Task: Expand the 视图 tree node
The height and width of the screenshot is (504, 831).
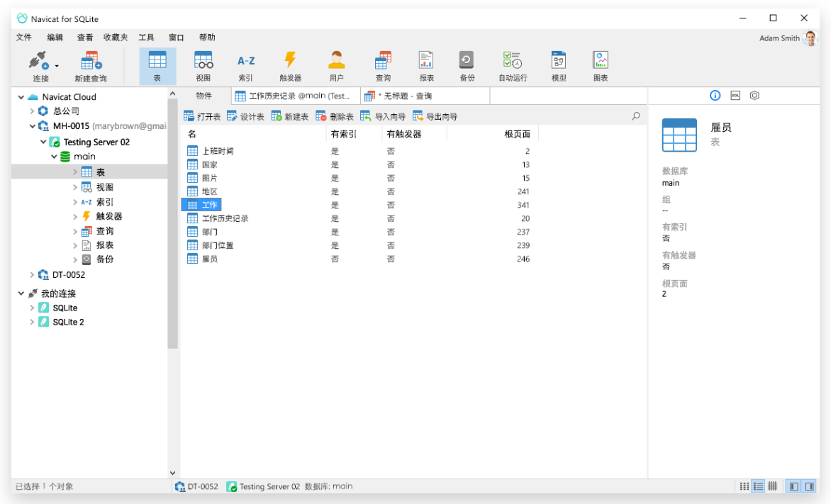Action: click(x=74, y=187)
